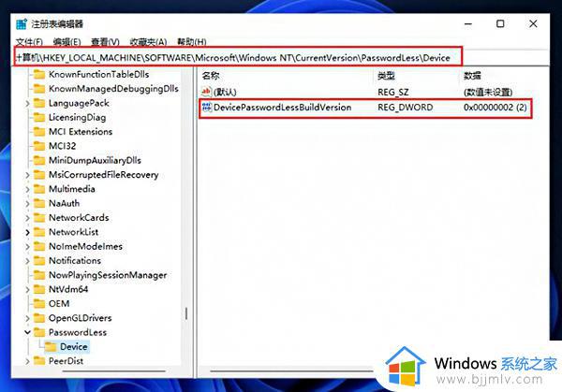Open the 查看(V) menu
562x392 pixels.
coord(105,42)
